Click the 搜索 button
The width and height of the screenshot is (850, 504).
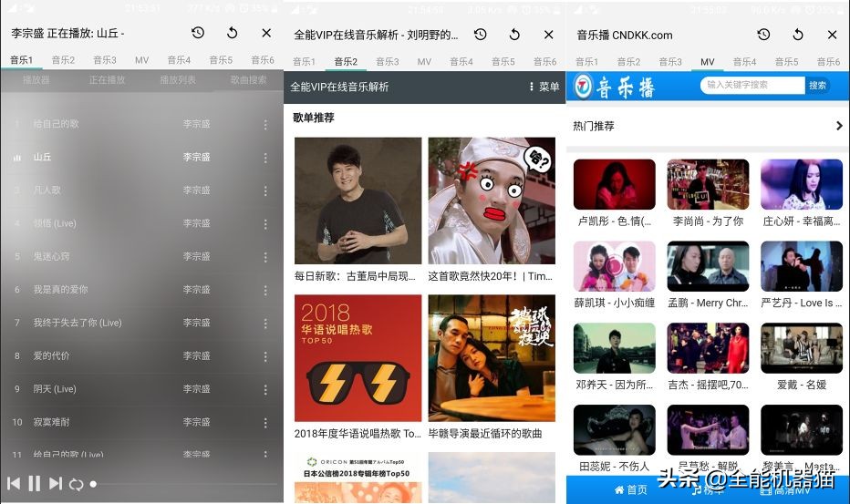point(817,85)
